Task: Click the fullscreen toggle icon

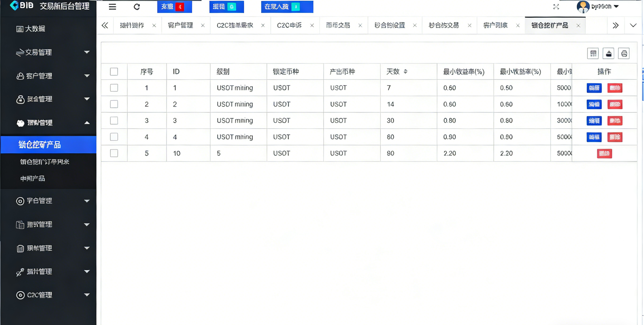Action: coord(556,7)
